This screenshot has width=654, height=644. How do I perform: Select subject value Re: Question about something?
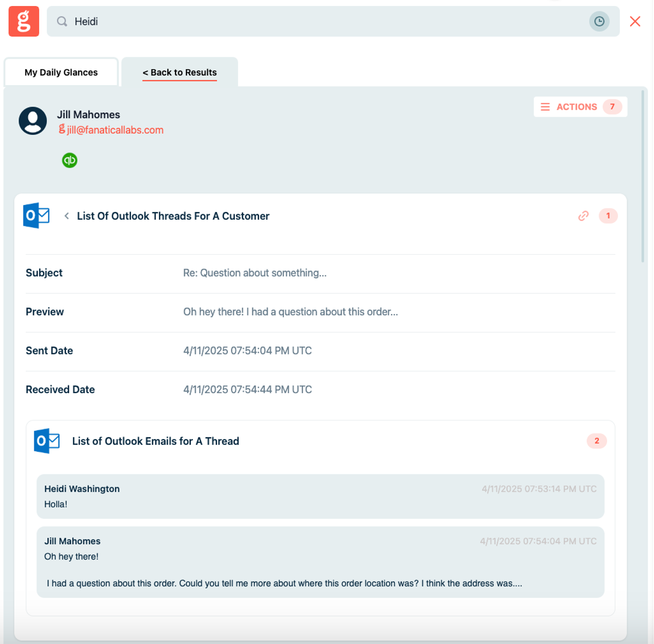pyautogui.click(x=255, y=273)
